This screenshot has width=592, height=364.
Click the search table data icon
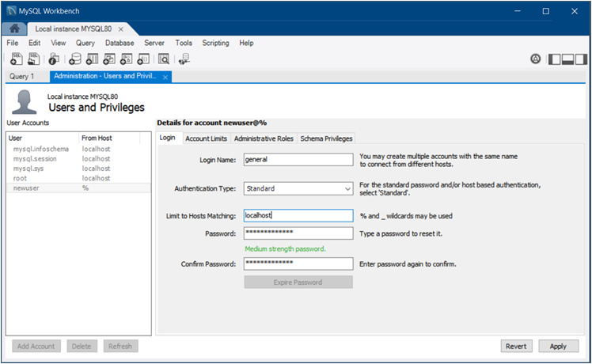tap(163, 59)
